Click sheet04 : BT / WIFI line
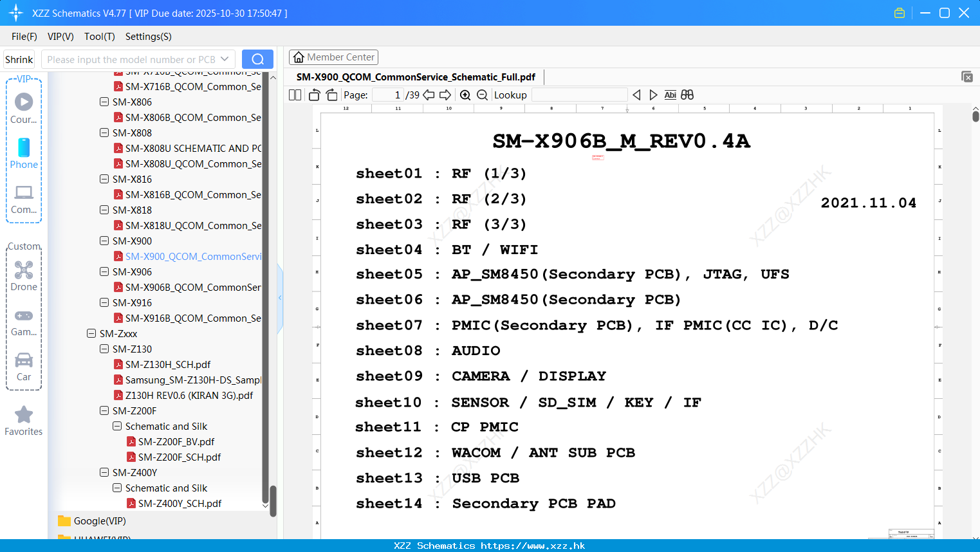980x552 pixels. [447, 250]
